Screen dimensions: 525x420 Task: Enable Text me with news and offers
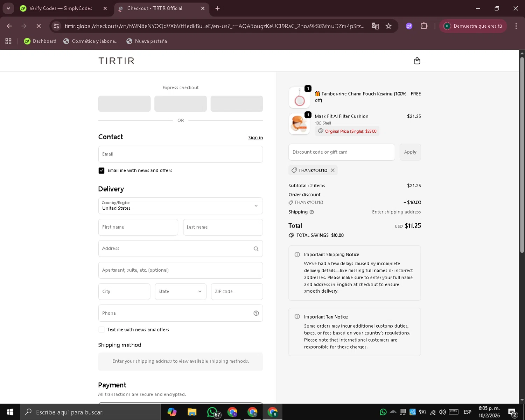(101, 330)
